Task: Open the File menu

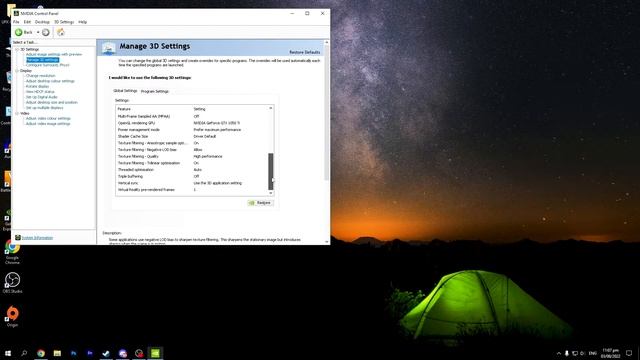Action: 16,22
